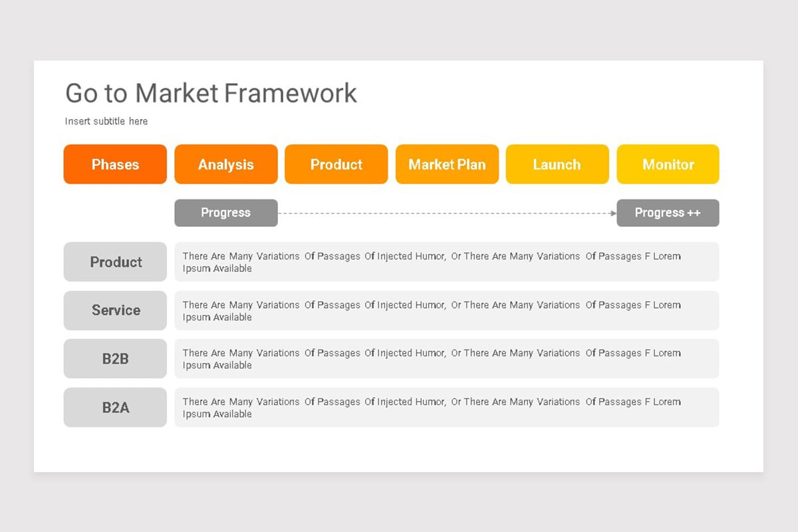The height and width of the screenshot is (532, 798).
Task: Click the B2A row description text
Action: pos(432,408)
